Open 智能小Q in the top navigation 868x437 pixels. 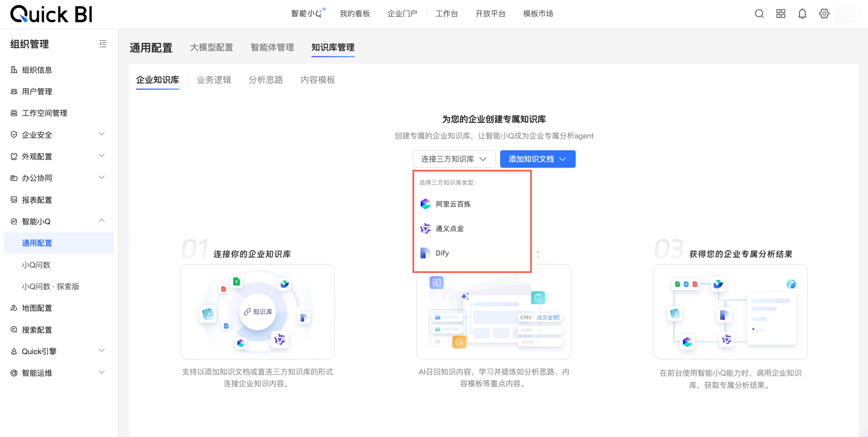coord(309,13)
